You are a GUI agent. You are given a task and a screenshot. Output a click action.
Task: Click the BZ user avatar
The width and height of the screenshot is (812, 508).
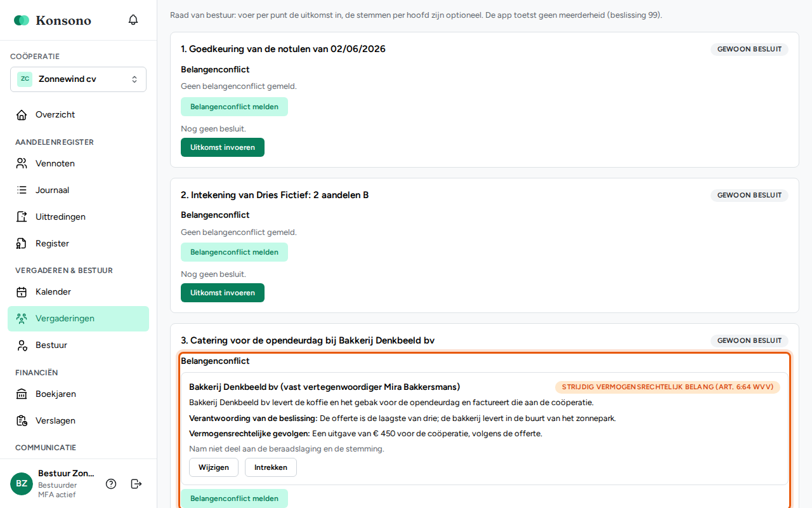tap(22, 484)
